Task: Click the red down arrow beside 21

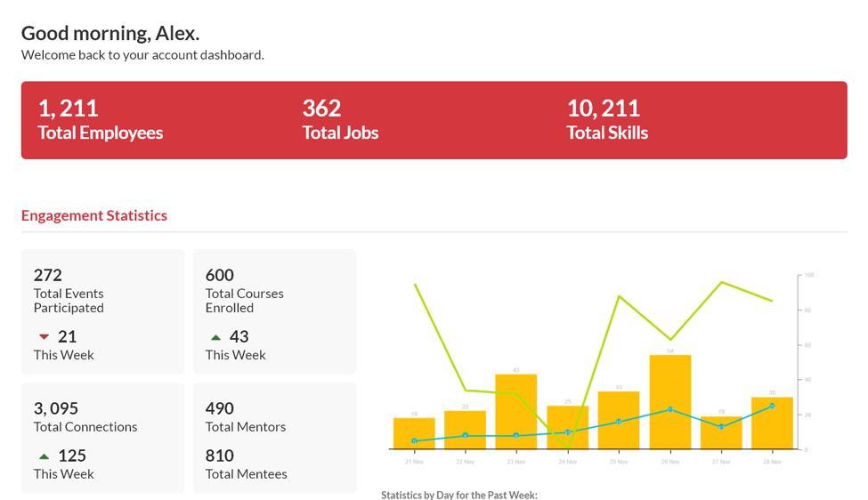Action: (x=45, y=337)
